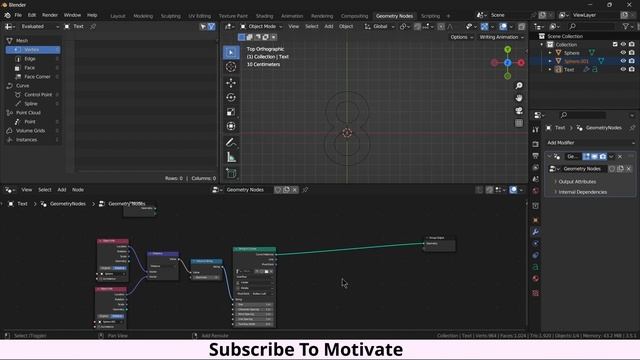Open the Output properties tab
Viewport: 640px width, 360px height.
point(536,156)
